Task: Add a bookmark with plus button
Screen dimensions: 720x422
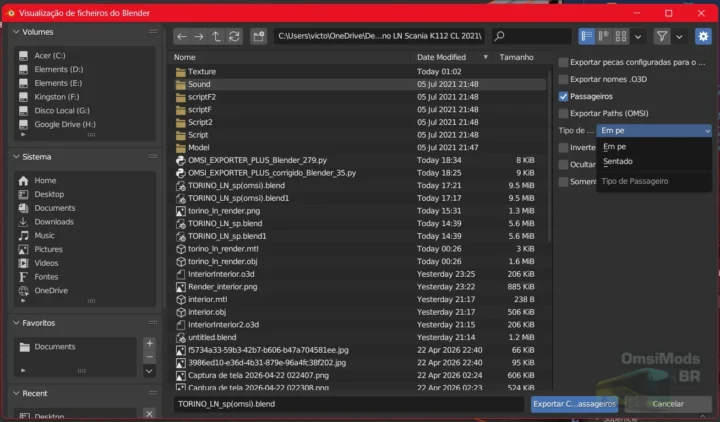Action: (x=149, y=343)
